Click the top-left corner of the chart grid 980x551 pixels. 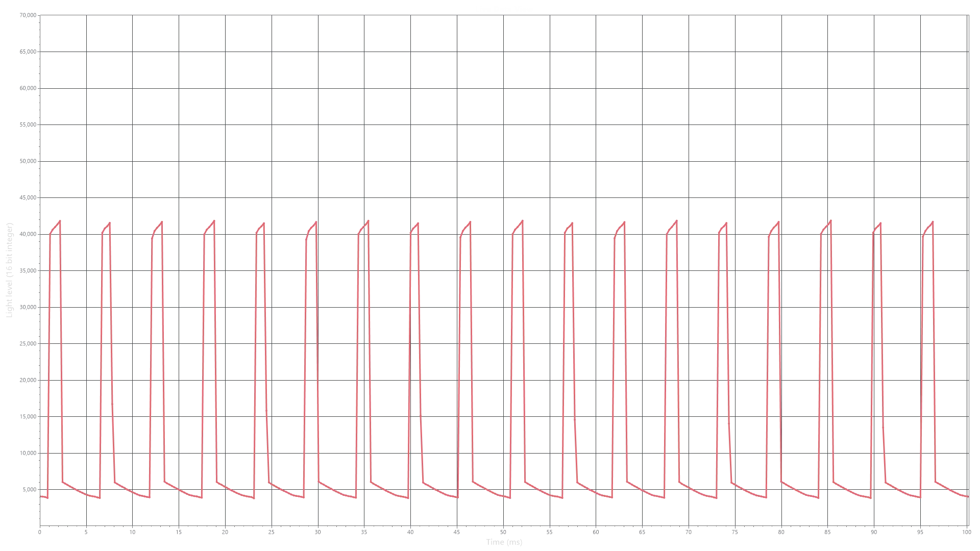[x=40, y=16]
